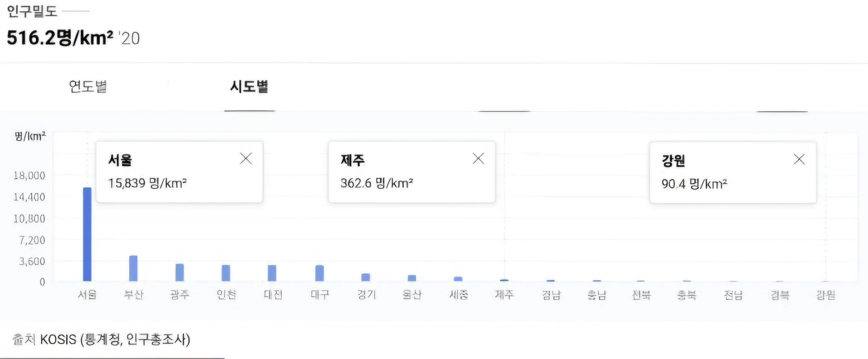The image size is (868, 359).
Task: Click the 경기 bar
Action: 366,277
